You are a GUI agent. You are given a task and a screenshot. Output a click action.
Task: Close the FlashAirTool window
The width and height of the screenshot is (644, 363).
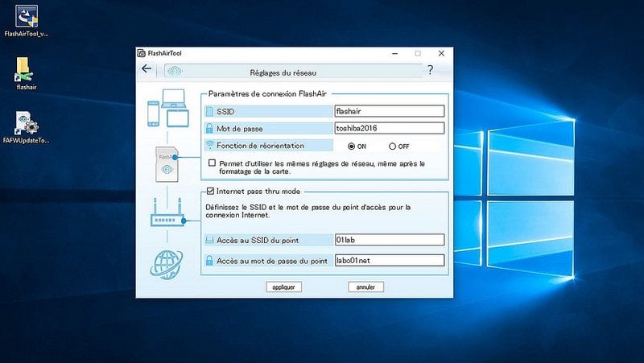coord(441,53)
